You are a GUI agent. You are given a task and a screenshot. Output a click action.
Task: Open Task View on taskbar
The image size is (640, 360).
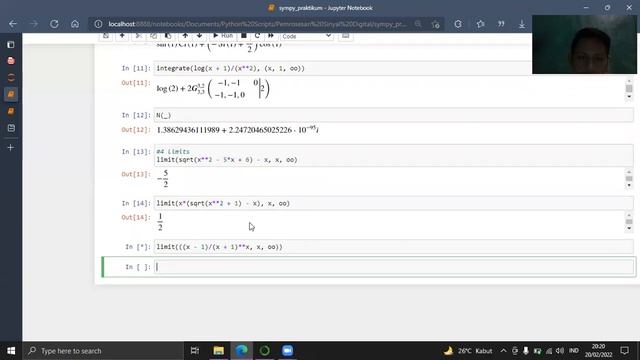pyautogui.click(x=195, y=351)
